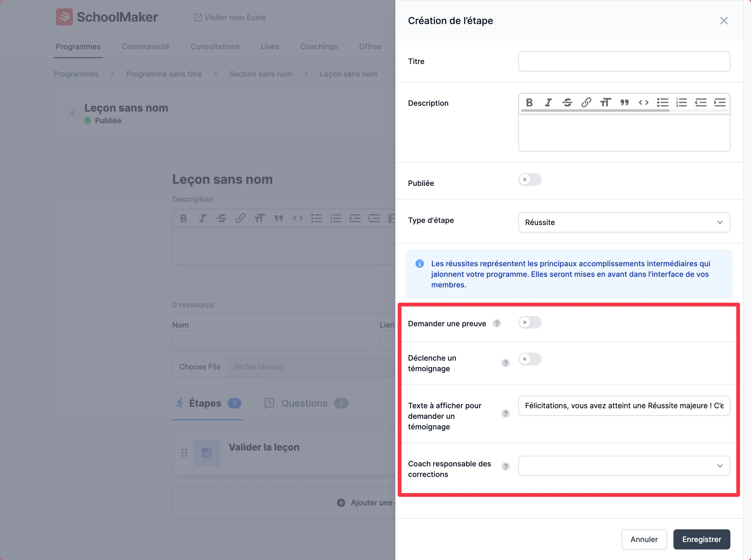Open Coachings tab
751x560 pixels.
point(319,47)
